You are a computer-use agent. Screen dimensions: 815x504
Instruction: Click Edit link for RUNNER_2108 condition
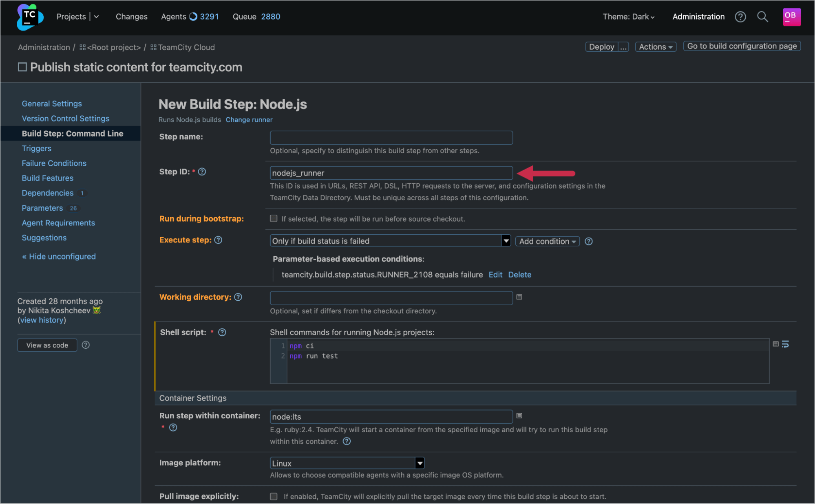point(495,275)
